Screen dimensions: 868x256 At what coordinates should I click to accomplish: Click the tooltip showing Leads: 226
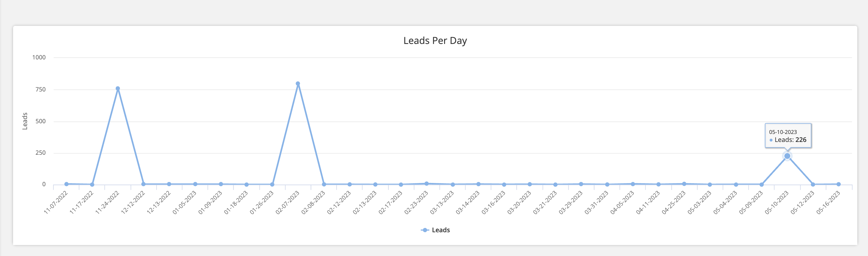[x=788, y=136]
